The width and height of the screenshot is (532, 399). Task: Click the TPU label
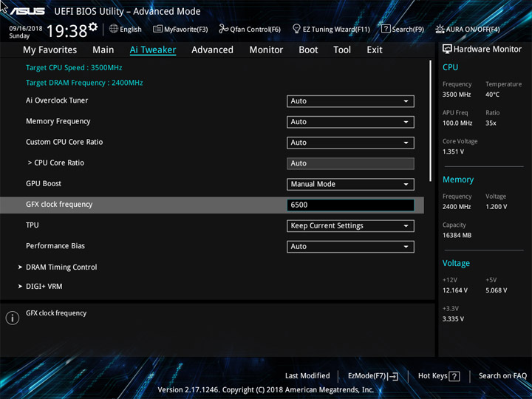tap(33, 225)
